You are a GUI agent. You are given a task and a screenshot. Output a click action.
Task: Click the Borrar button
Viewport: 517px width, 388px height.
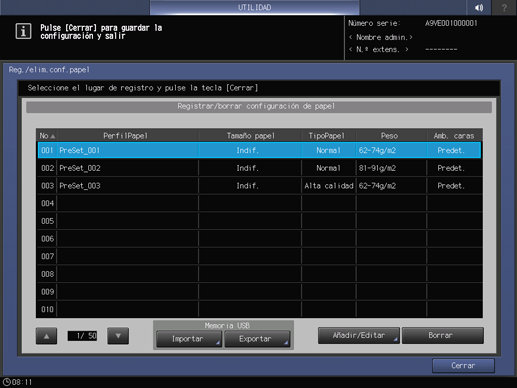(x=443, y=335)
